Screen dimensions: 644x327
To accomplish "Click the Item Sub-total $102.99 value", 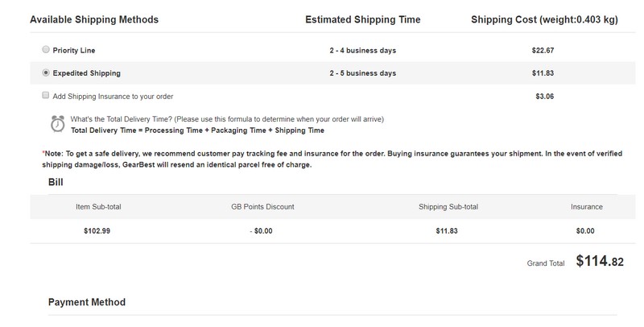I will pos(97,231).
